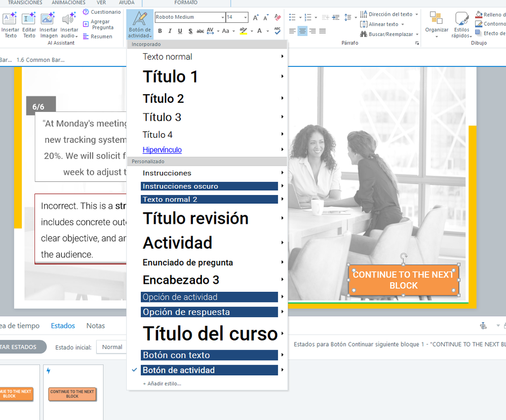Select the Título del curso style
The height and width of the screenshot is (420, 506).
coord(210,333)
